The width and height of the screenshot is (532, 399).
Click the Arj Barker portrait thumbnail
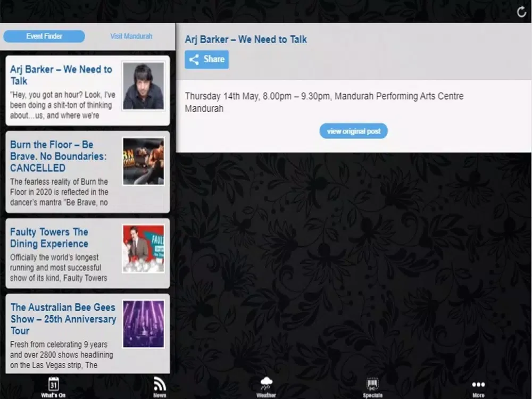(x=143, y=86)
